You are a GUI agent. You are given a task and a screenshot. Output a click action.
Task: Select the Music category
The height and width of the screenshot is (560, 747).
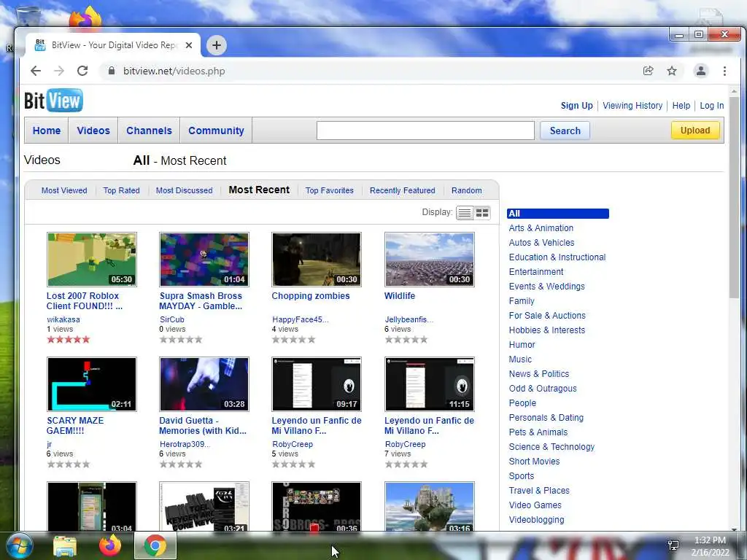[x=520, y=359]
